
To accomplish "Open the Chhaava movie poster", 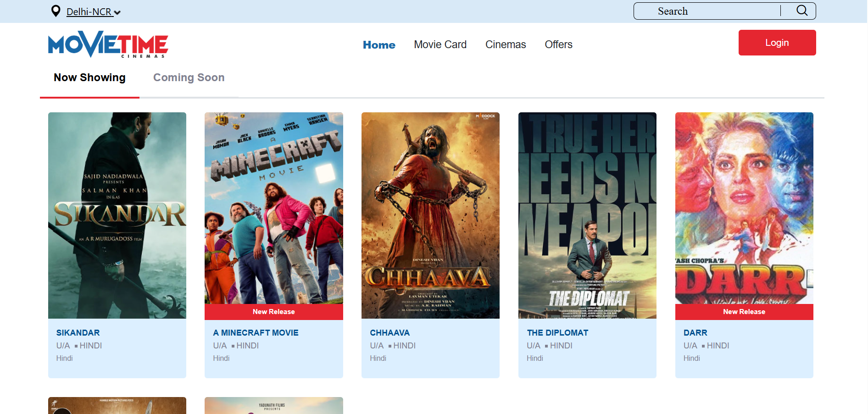I will pos(430,215).
